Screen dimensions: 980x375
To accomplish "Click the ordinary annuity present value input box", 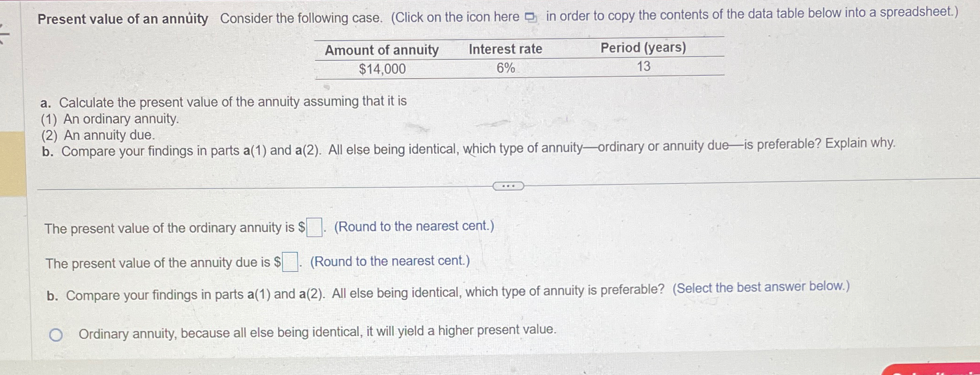I will (x=313, y=227).
